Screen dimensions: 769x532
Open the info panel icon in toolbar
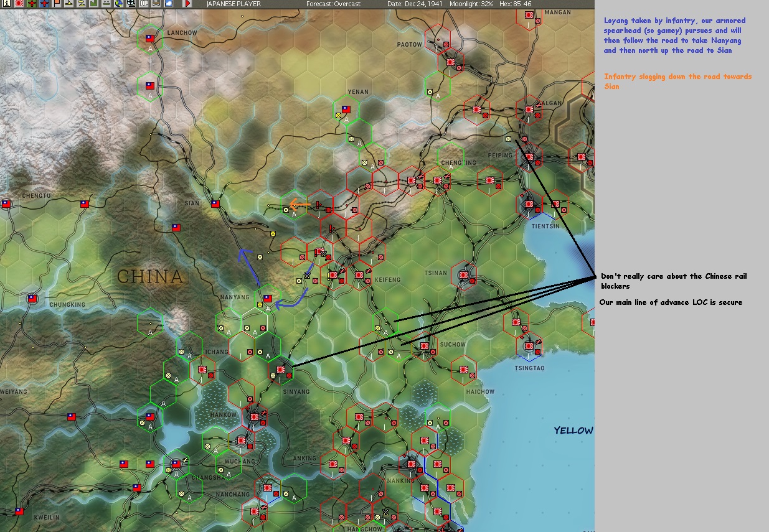point(7,3)
